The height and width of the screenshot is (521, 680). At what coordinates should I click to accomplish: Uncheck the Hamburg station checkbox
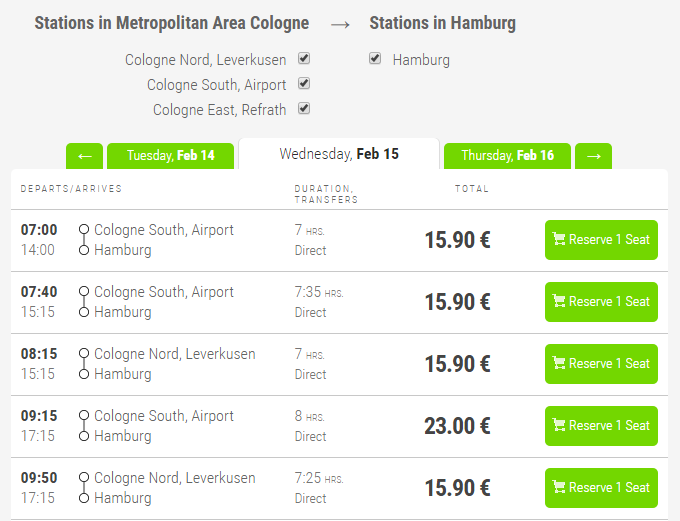[375, 59]
